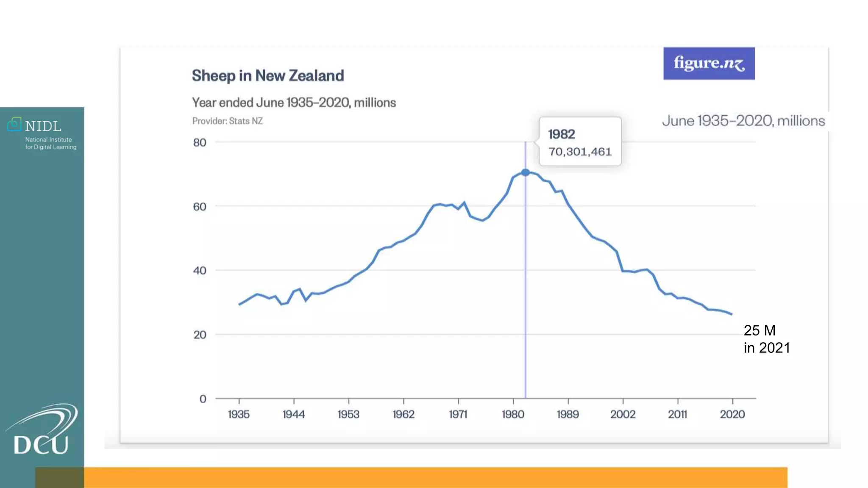Click the 1980 x-axis label
The height and width of the screenshot is (488, 868).
[513, 414]
